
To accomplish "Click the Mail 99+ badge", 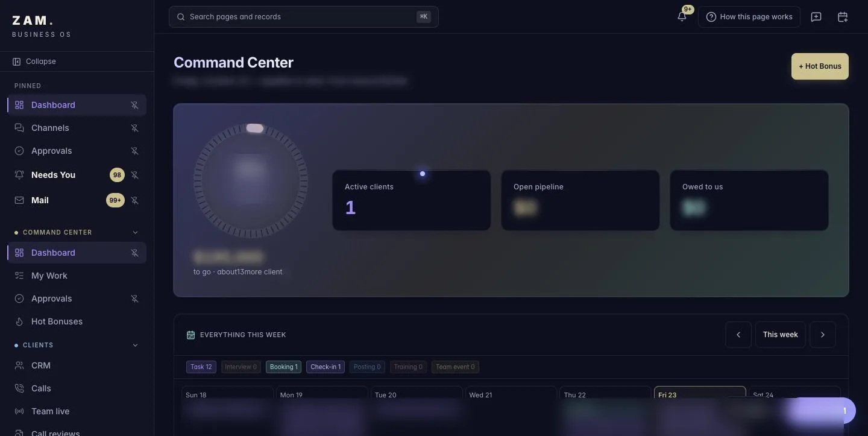I will click(115, 200).
